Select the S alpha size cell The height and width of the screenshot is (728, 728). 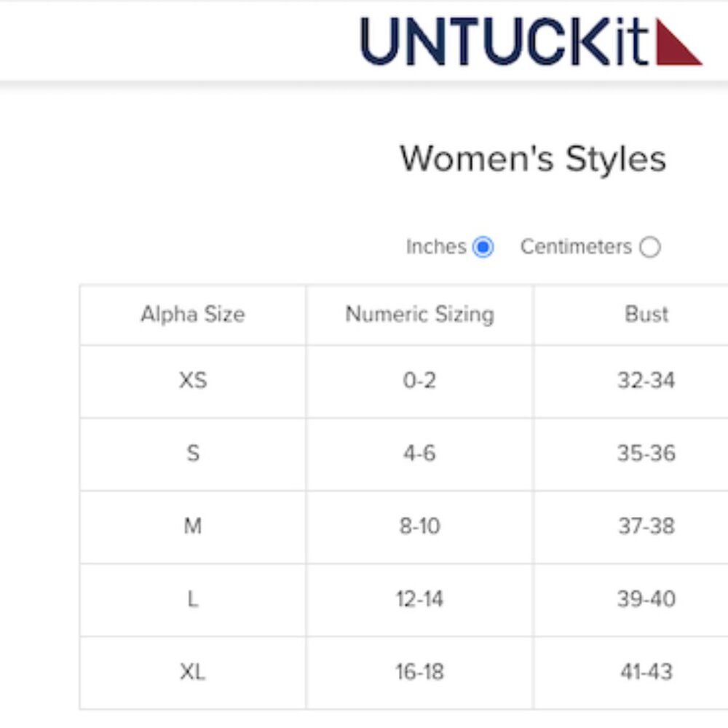[193, 454]
